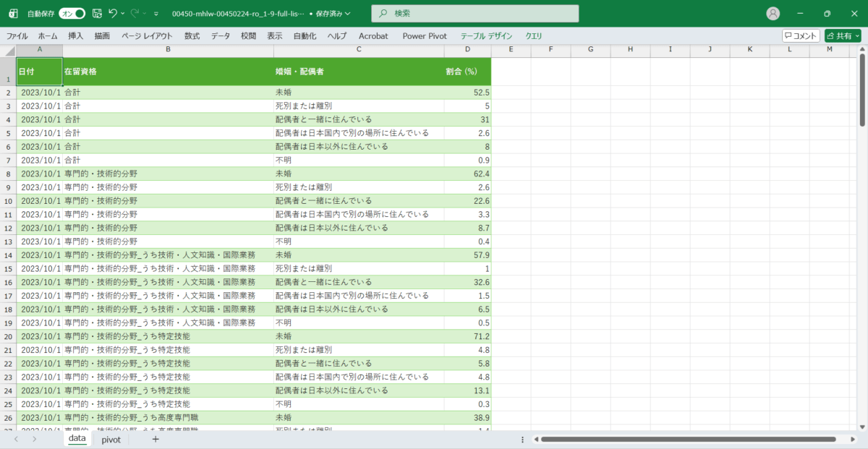Expand the undo history dropdown arrow
The image size is (868, 449).
point(123,14)
